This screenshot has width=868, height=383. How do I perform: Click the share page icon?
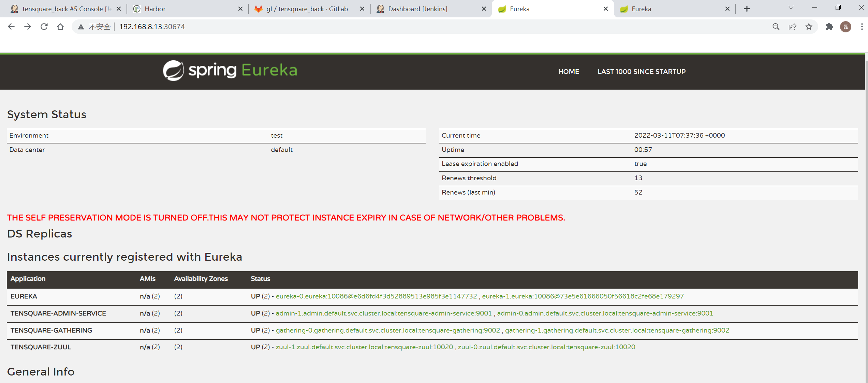(x=792, y=27)
